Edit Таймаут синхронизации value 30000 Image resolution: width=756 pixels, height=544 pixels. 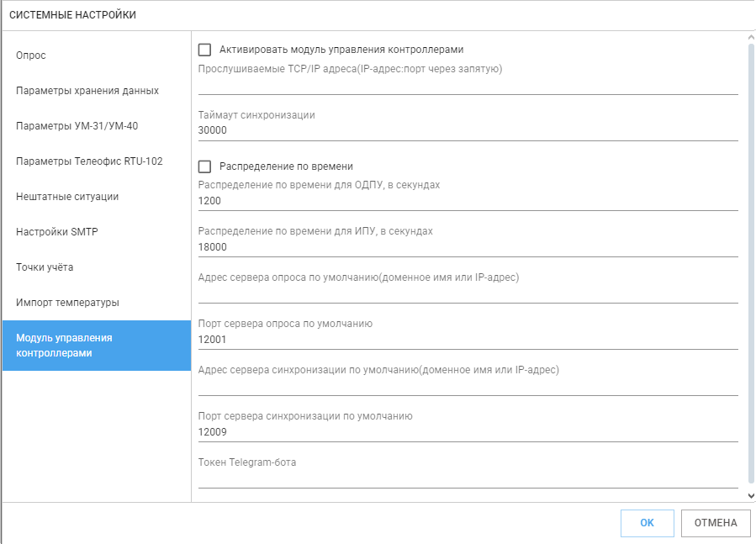[x=468, y=130]
